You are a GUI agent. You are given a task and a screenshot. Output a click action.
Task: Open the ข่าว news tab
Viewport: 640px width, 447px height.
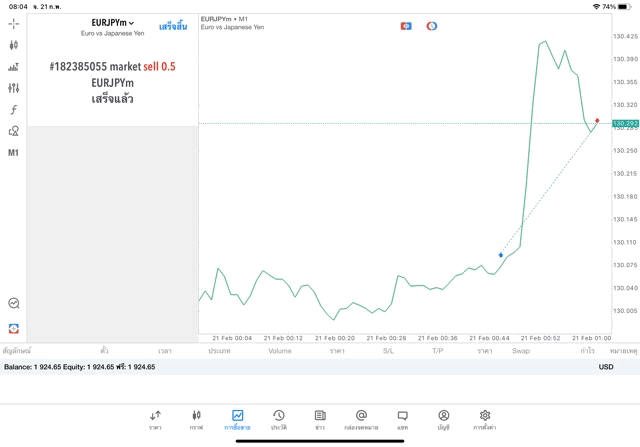319,419
